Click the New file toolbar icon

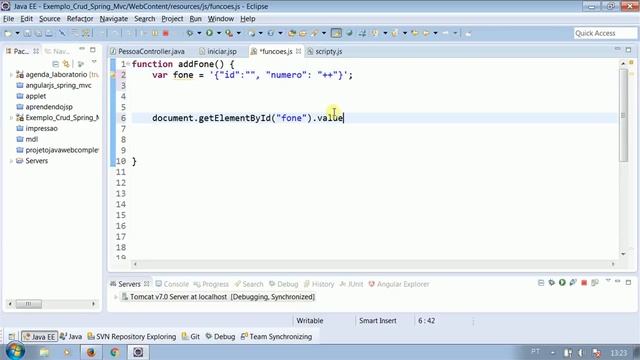tap(8, 33)
